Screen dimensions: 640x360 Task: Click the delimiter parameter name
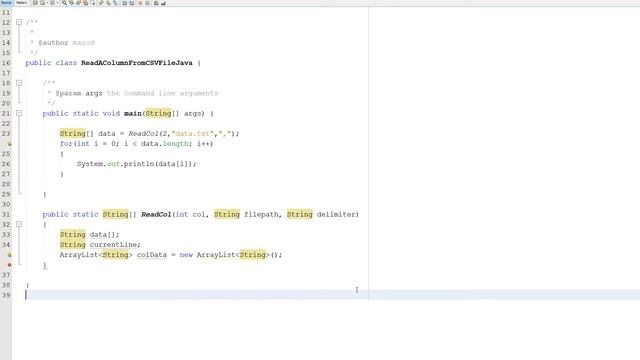tap(336, 214)
